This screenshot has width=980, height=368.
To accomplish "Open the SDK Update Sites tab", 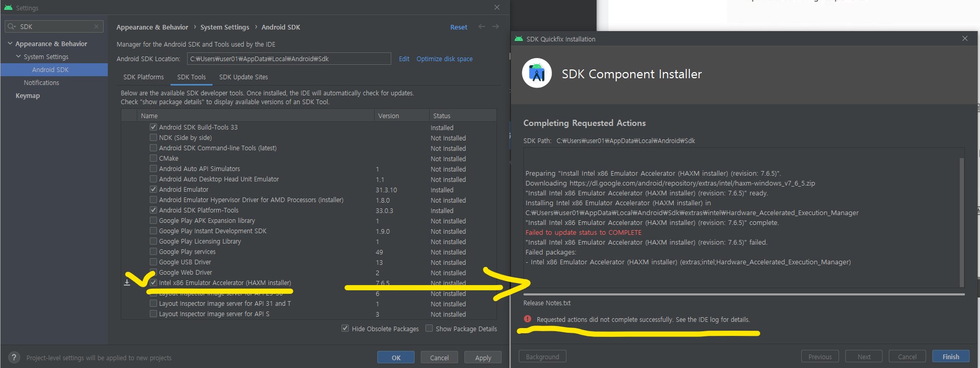I will (244, 77).
